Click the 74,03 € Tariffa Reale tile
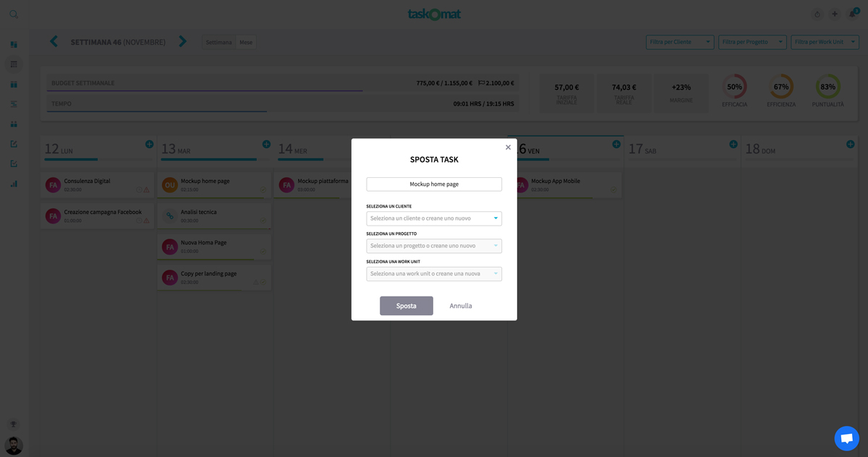Viewport: 868px width, 457px height. point(624,93)
